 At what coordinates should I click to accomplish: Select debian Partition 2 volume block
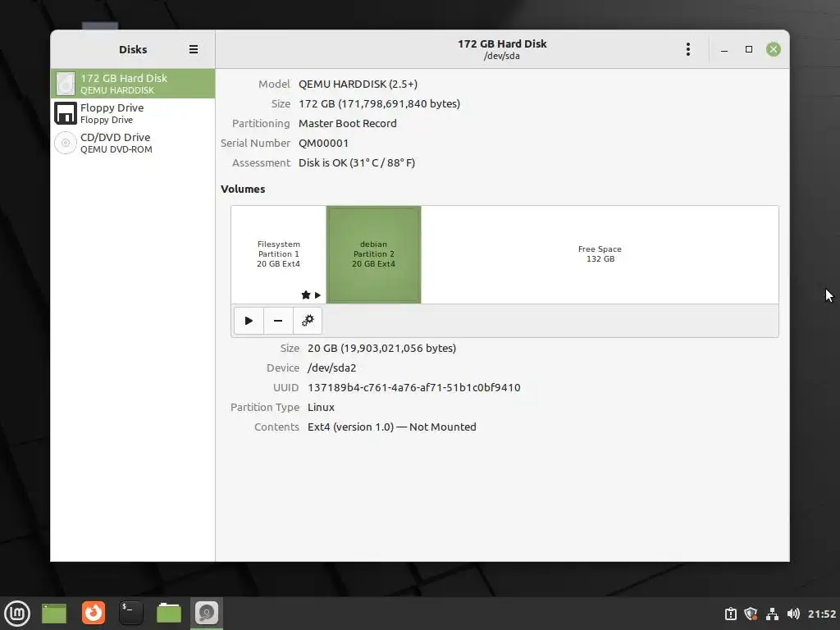373,254
